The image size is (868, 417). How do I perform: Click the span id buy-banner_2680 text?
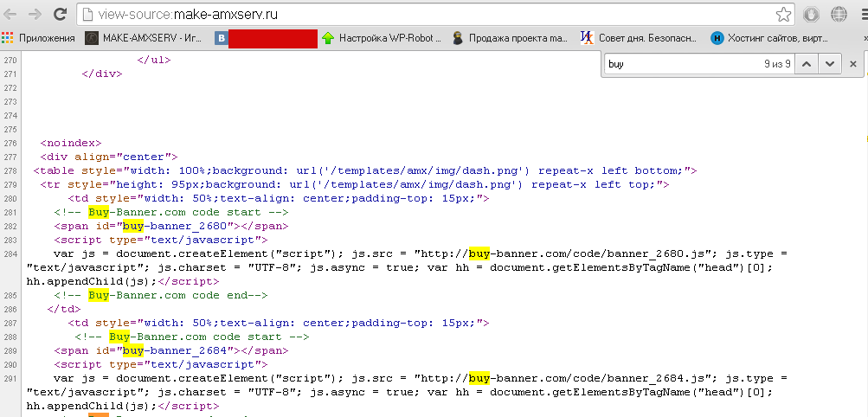pyautogui.click(x=171, y=226)
